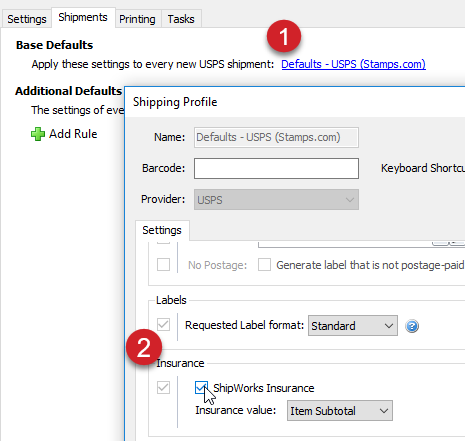Select the Settings tab in Shipping Profile
This screenshot has height=441, width=465.
click(162, 230)
